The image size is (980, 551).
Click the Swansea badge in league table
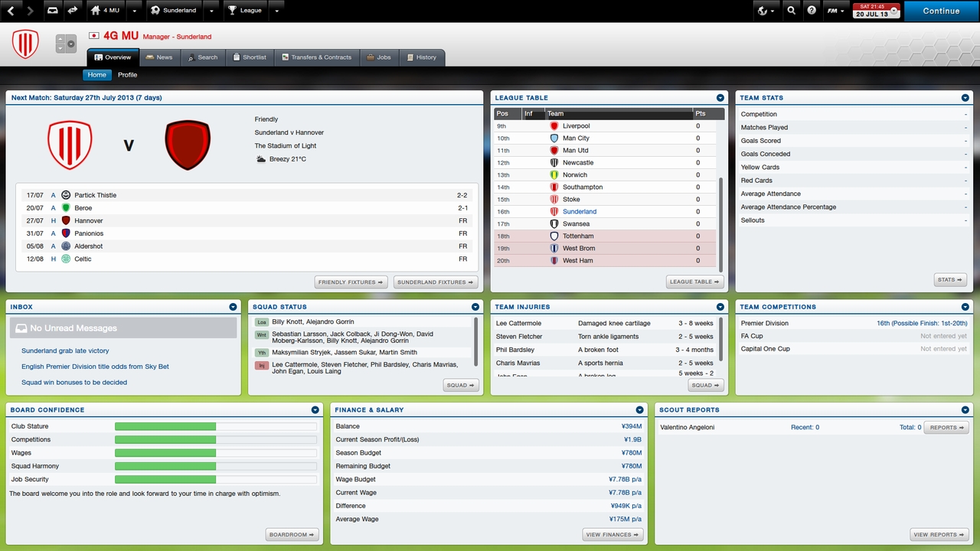pos(554,223)
